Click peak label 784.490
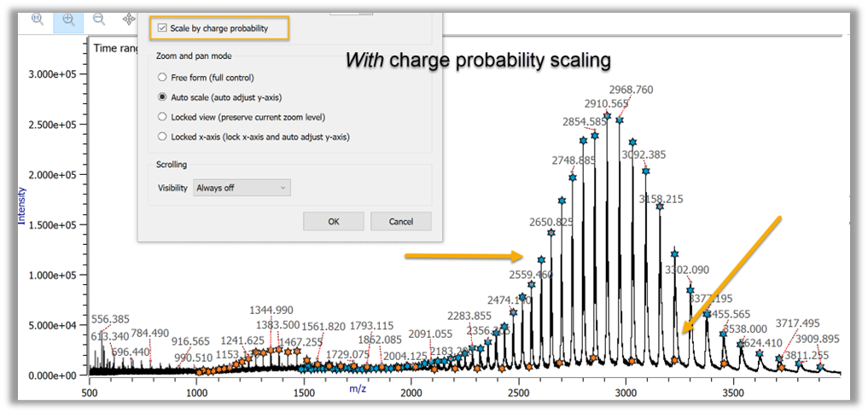Viewport: 868px width, 413px height. [x=150, y=334]
